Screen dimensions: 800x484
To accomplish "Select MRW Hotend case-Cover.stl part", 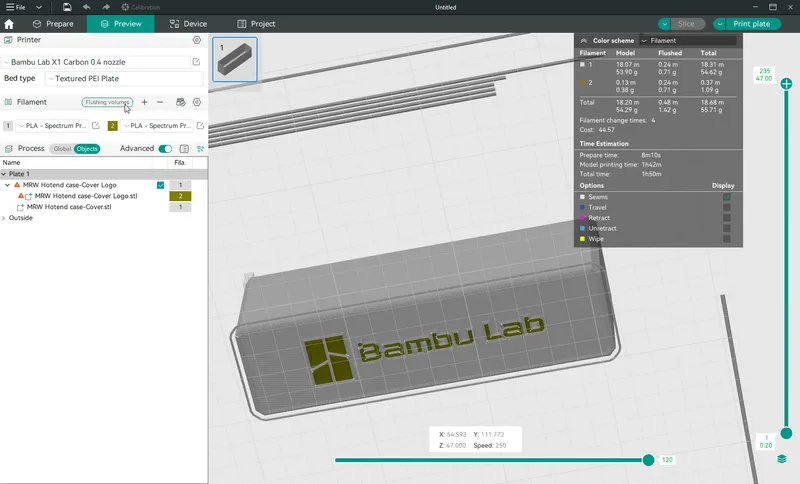I will point(69,207).
